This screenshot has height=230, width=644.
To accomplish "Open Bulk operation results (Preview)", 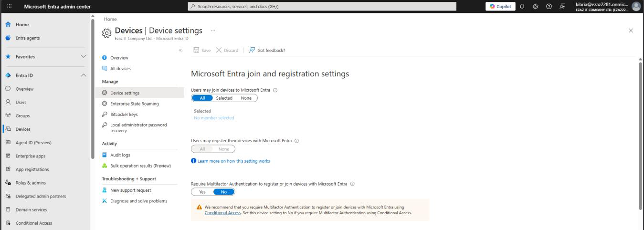I will (139, 166).
